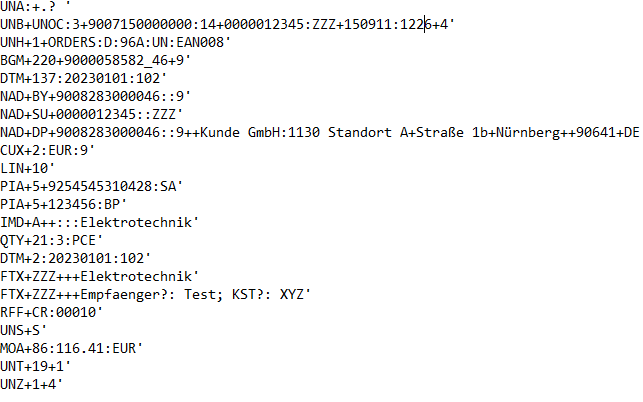Click the DTM+137 document date line
The image size is (643, 402).
coord(83,78)
